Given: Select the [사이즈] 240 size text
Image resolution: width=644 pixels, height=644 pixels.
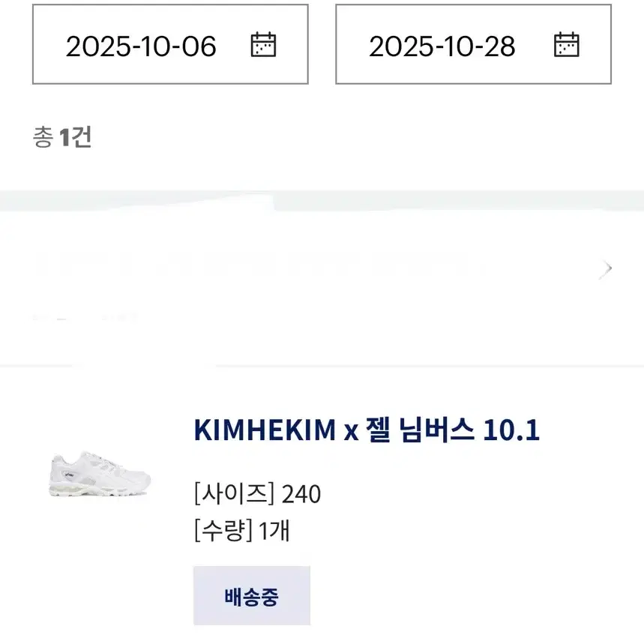Looking at the screenshot, I should point(257,493).
